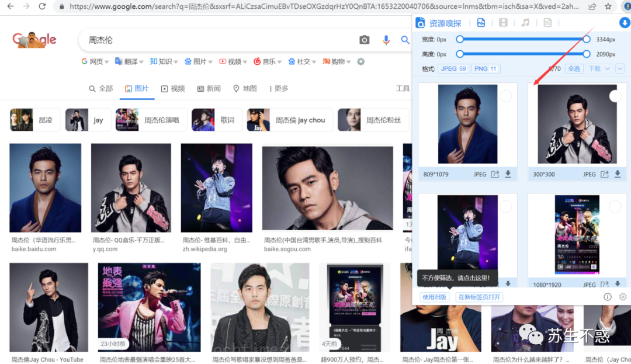Switch to the 新闻 results tab

(209, 88)
